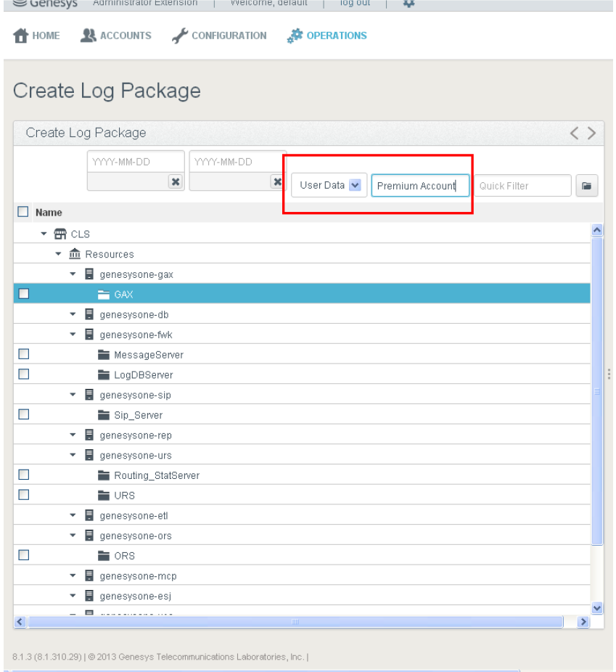Screen dimensions: 616x672
Task: Click the log out link
Action: pos(355,3)
